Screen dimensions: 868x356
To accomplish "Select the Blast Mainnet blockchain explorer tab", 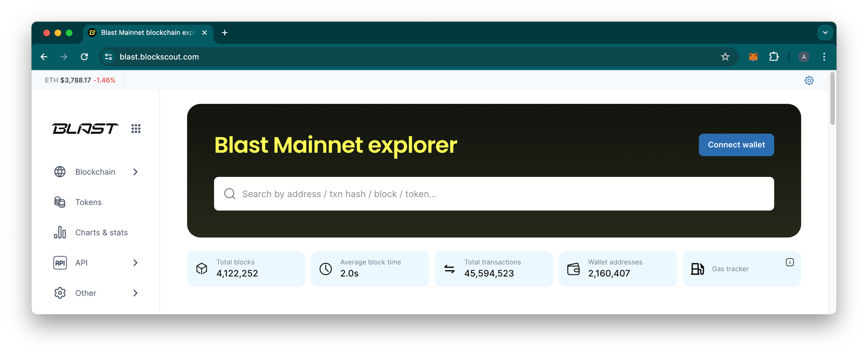I will tap(148, 33).
